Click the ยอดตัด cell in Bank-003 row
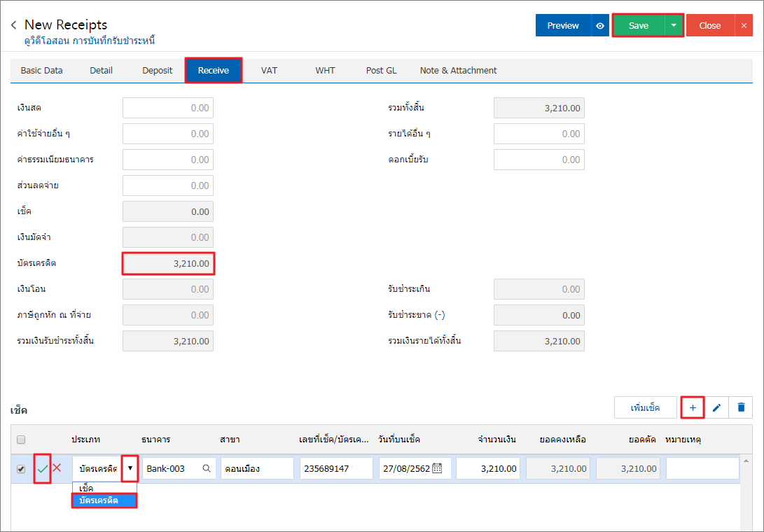Screen dimensions: 764x532 (x=628, y=469)
